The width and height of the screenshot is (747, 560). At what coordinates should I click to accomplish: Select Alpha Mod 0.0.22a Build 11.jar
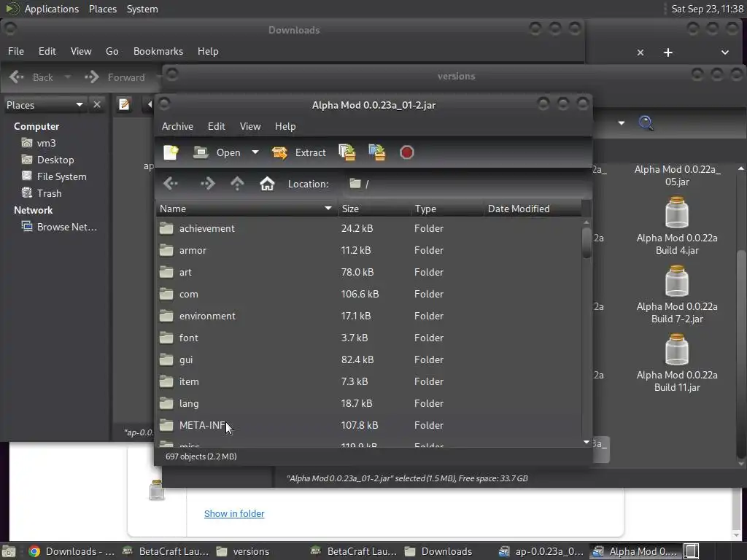(x=677, y=363)
